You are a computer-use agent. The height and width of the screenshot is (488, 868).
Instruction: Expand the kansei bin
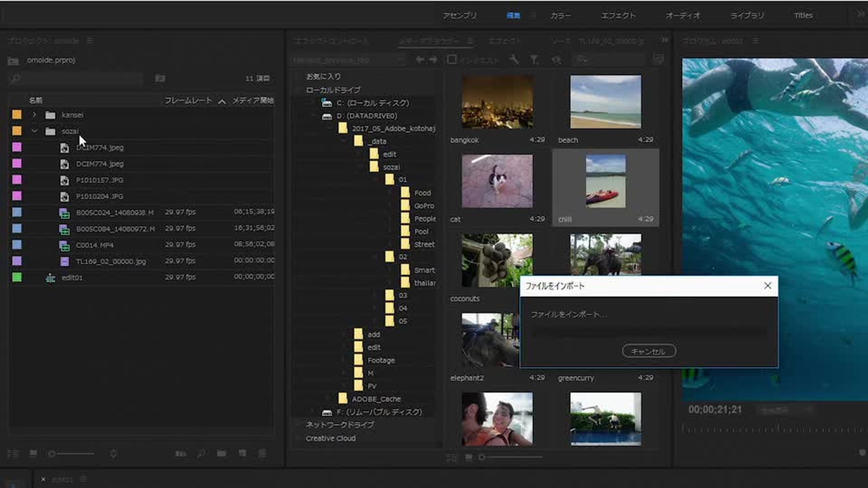click(34, 115)
